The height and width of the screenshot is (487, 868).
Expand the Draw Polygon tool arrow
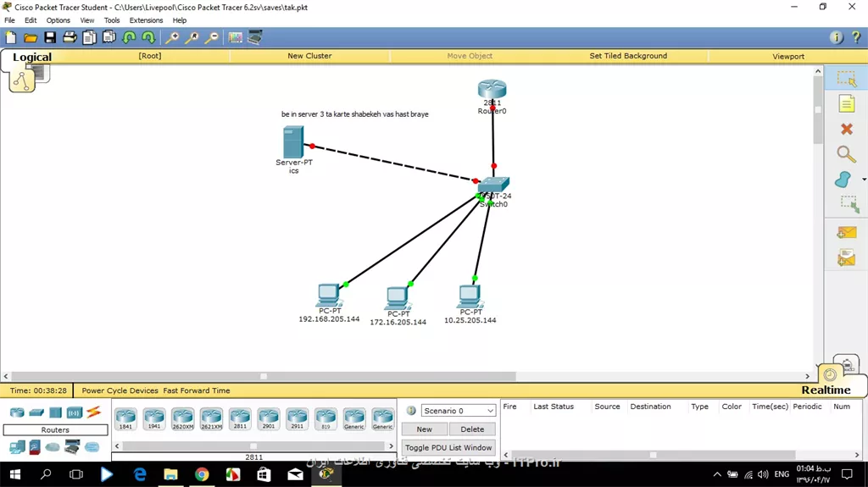tap(864, 180)
